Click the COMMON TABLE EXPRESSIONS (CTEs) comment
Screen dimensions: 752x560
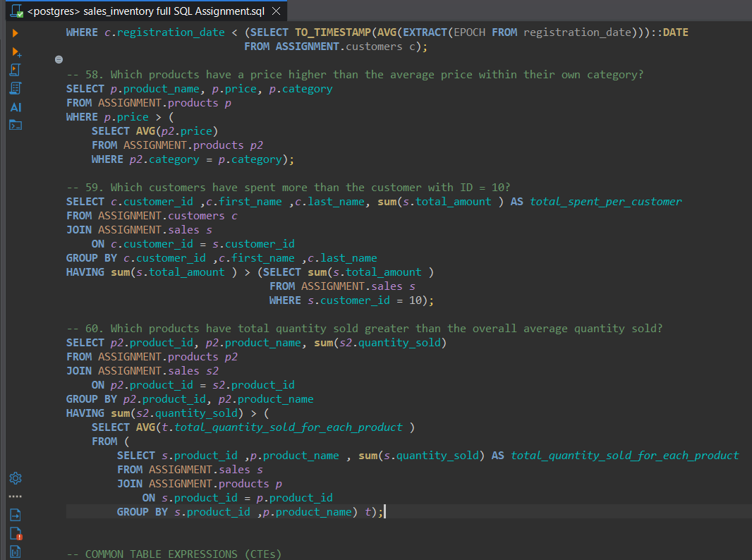(174, 554)
